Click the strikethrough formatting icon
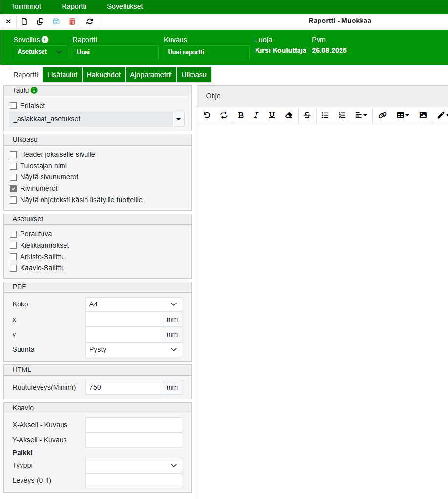Image resolution: width=448 pixels, height=499 pixels. [x=307, y=115]
